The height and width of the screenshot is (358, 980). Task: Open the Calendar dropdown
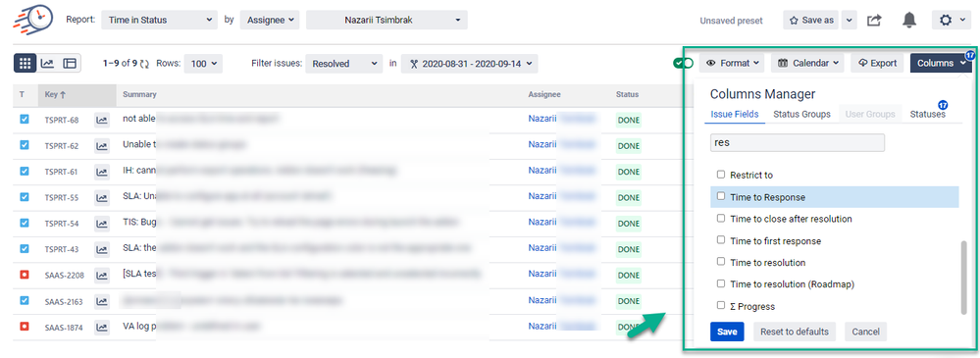pyautogui.click(x=808, y=63)
